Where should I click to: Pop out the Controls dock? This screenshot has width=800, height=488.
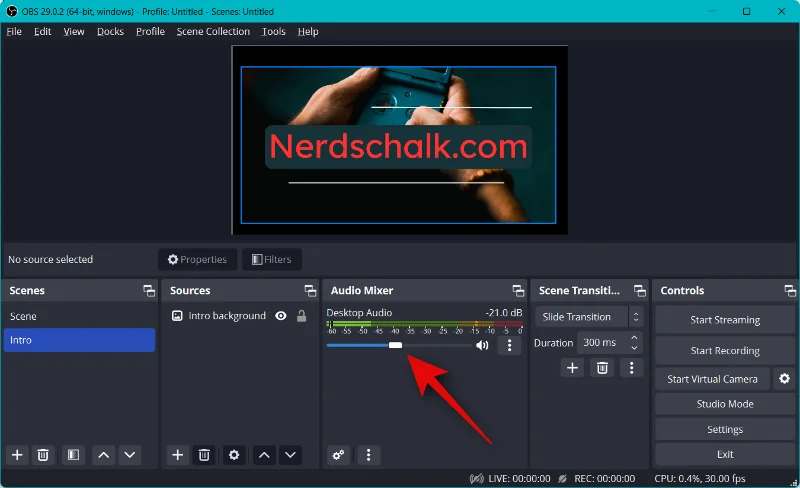790,291
